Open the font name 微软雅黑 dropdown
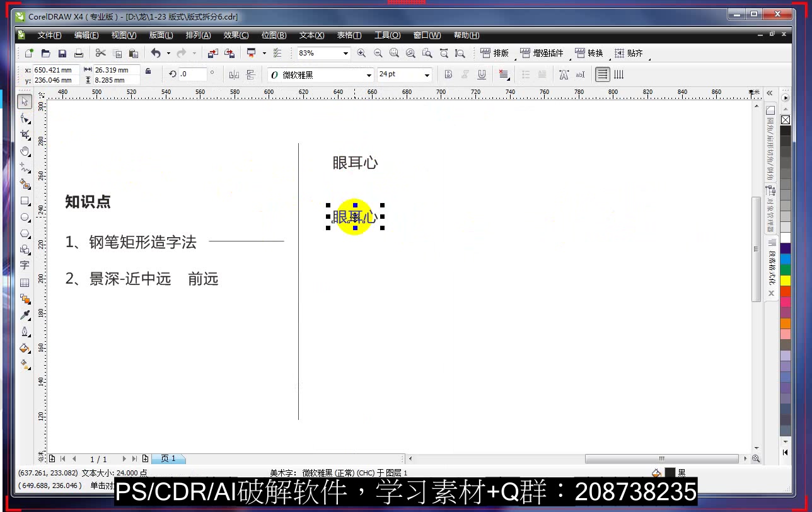This screenshot has height=512, width=812. 369,75
